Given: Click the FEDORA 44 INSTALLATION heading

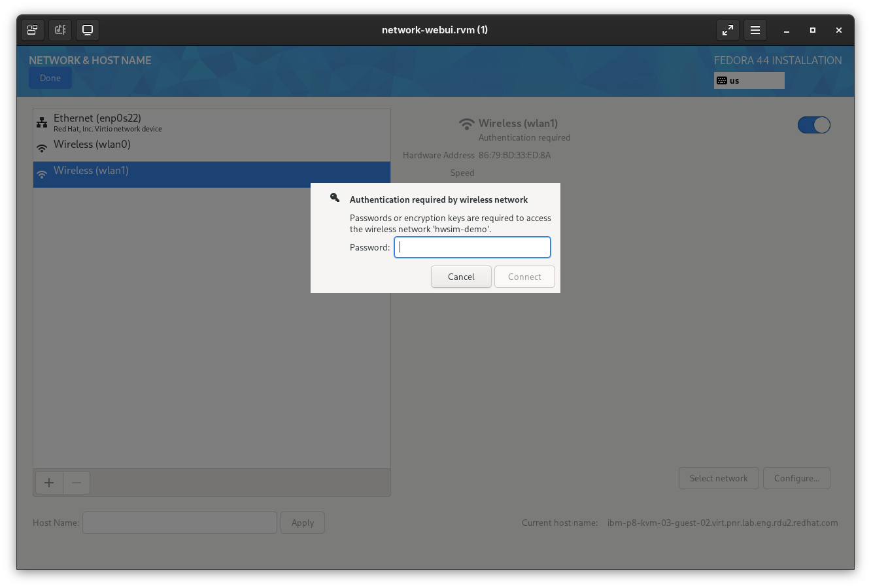Looking at the screenshot, I should [778, 60].
